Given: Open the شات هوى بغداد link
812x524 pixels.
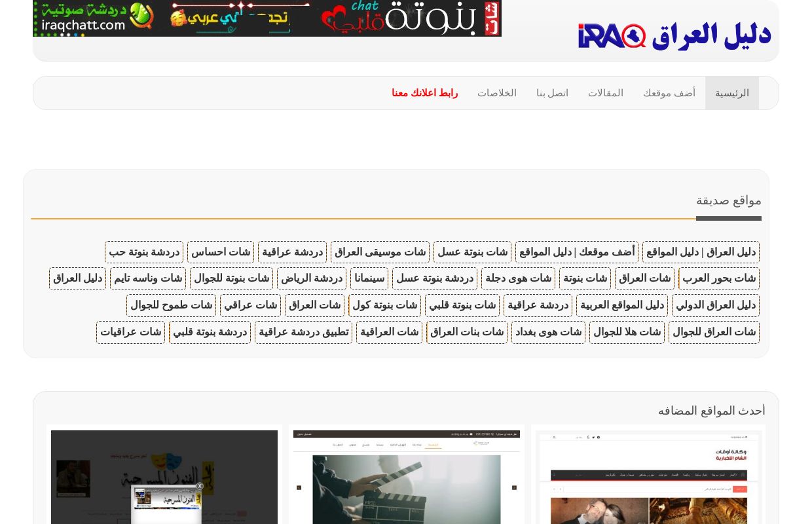Looking at the screenshot, I should (548, 332).
